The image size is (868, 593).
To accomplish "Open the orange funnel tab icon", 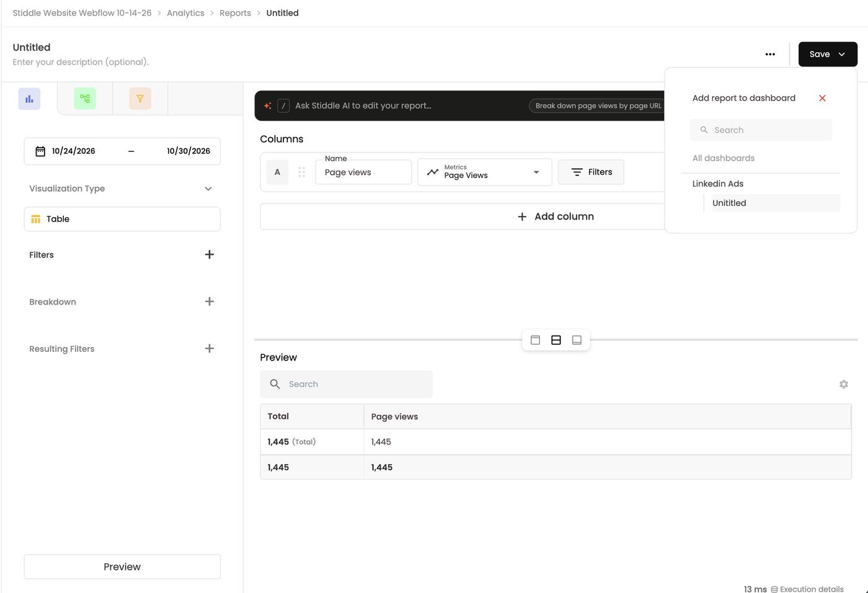I will (140, 99).
